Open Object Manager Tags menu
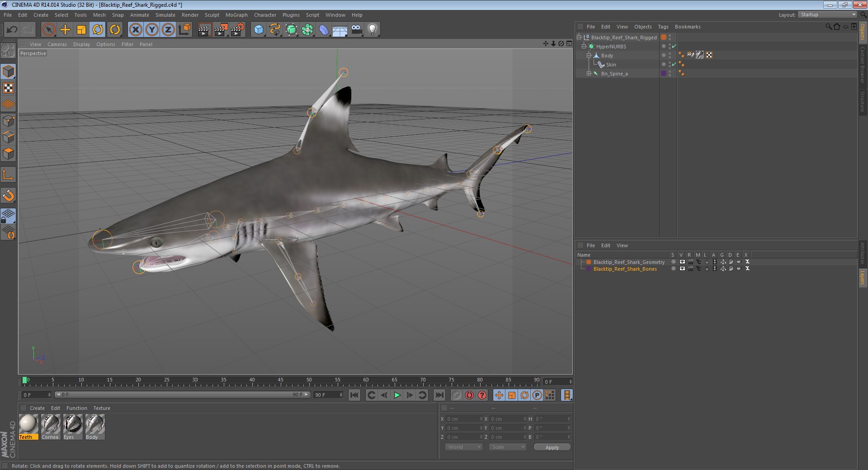Viewport: 868px width, 470px height. (x=663, y=27)
